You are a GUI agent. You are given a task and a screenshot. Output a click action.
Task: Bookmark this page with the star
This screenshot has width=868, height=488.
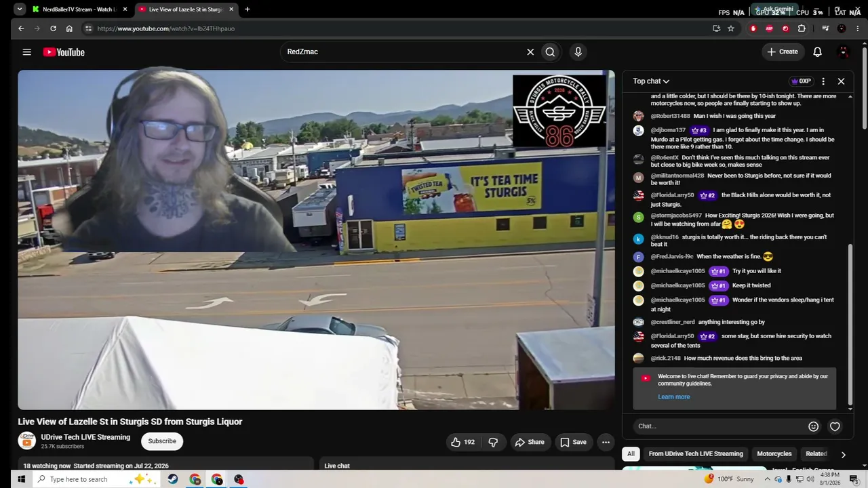point(731,28)
